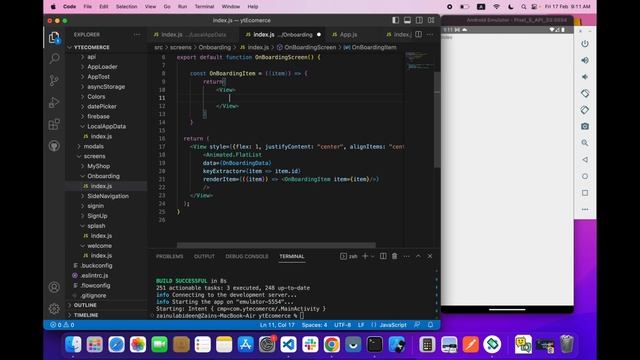Toggle primary side bar layout icon

click(x=396, y=20)
